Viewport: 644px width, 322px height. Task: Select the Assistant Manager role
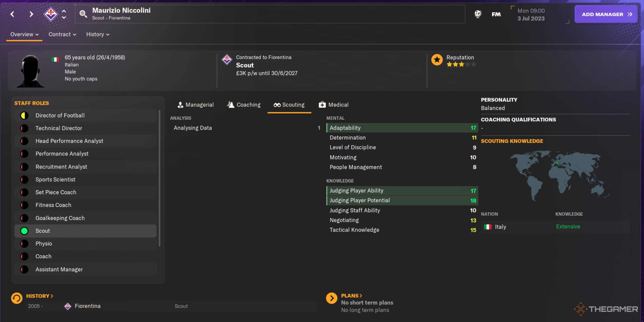click(86, 269)
